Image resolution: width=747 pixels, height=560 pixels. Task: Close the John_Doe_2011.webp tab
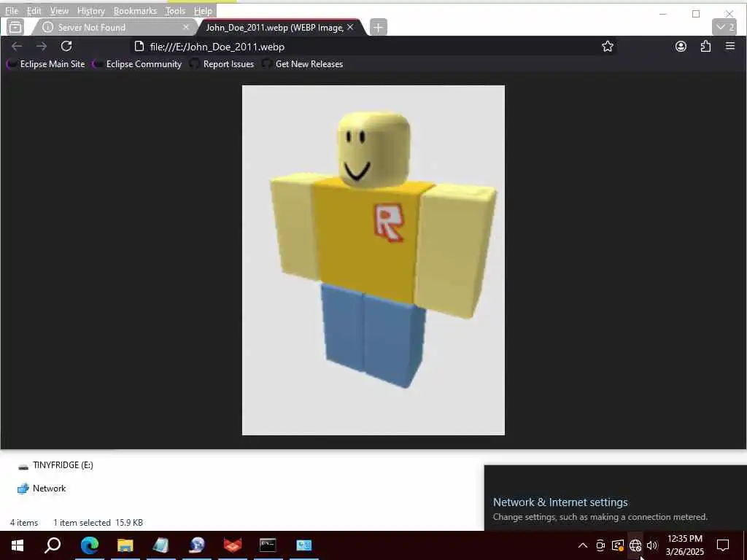click(x=350, y=28)
